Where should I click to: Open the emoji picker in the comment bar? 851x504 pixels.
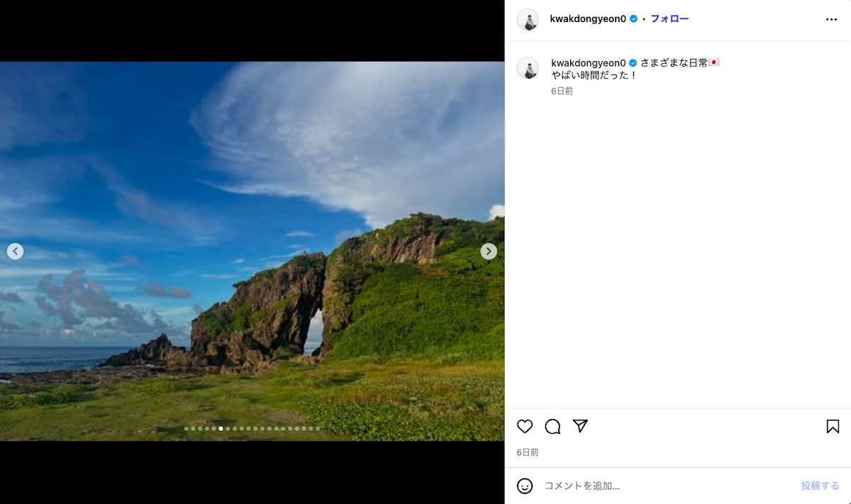point(525,486)
